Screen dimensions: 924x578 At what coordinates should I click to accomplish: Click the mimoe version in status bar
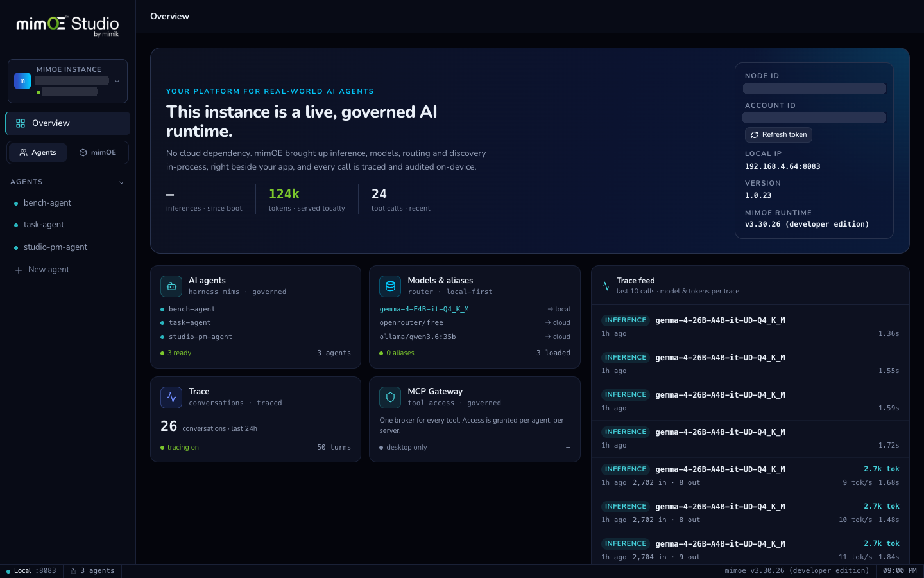797,571
